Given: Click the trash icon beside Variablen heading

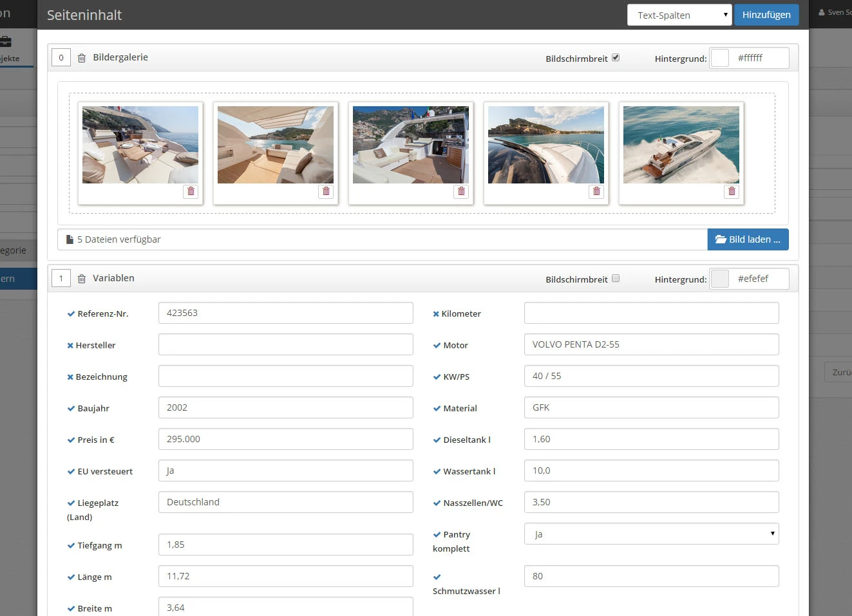Looking at the screenshot, I should [x=82, y=279].
